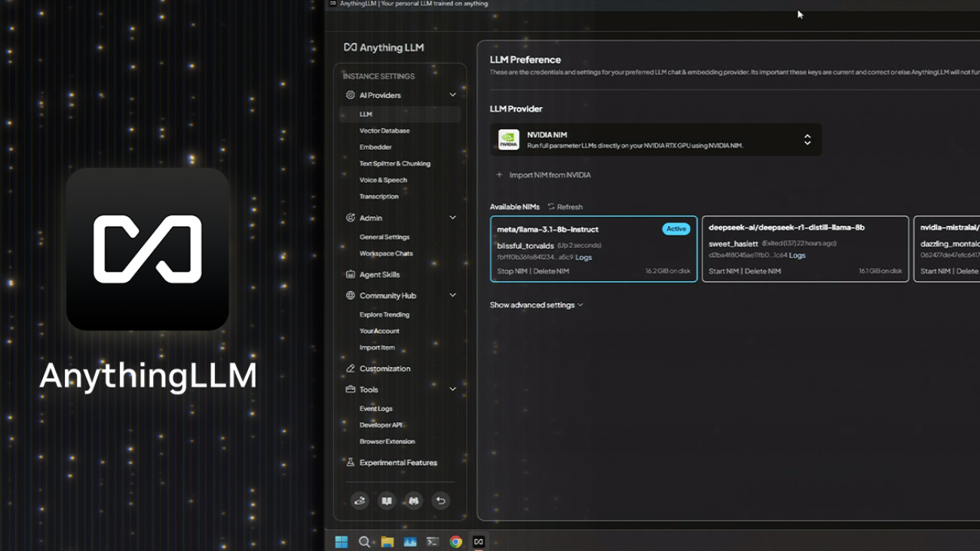Open Voice & Speech settings
This screenshot has width=980, height=551.
(x=383, y=180)
